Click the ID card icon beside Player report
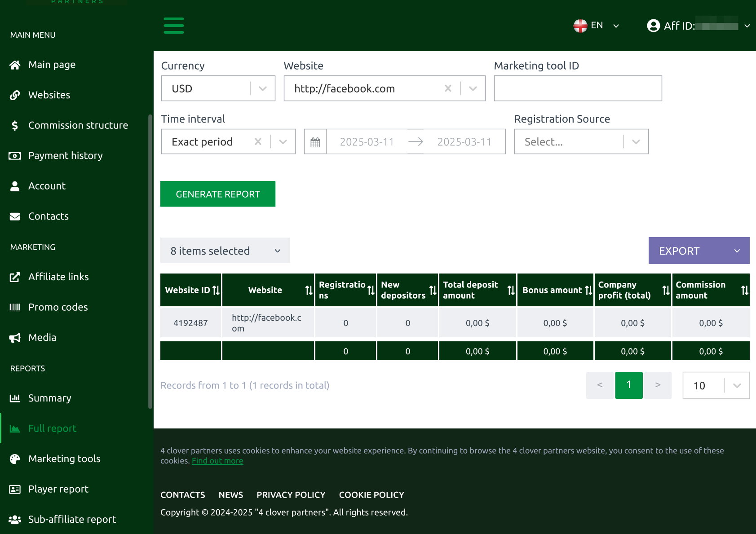Screen dimensions: 756x534 tap(15, 489)
